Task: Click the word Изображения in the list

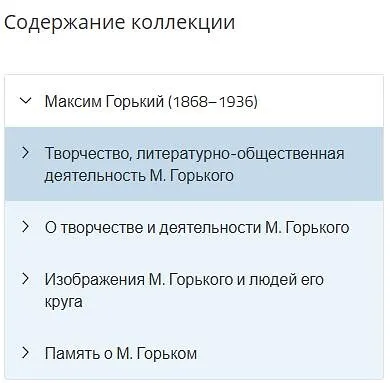Action: pyautogui.click(x=95, y=279)
